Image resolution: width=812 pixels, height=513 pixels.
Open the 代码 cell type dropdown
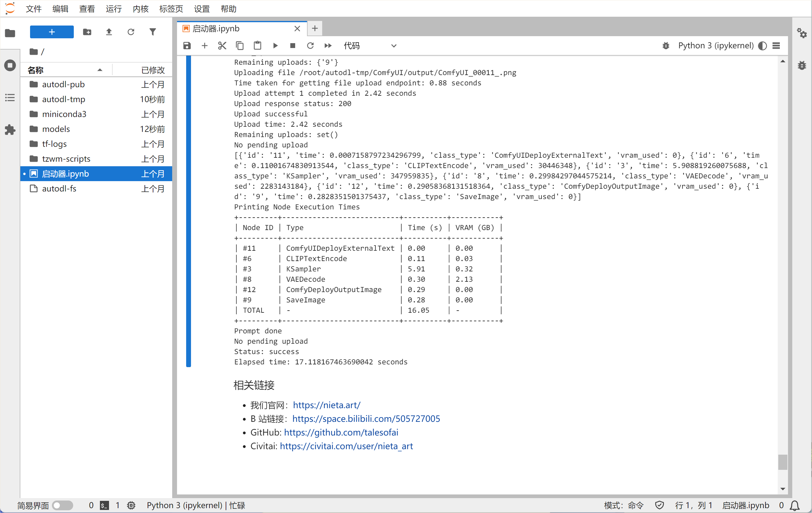370,46
